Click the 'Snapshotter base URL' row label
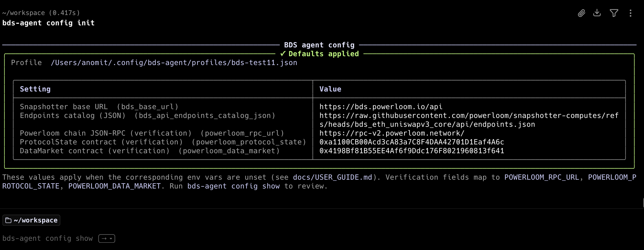Viewport: 644px width, 250px height. (x=99, y=107)
